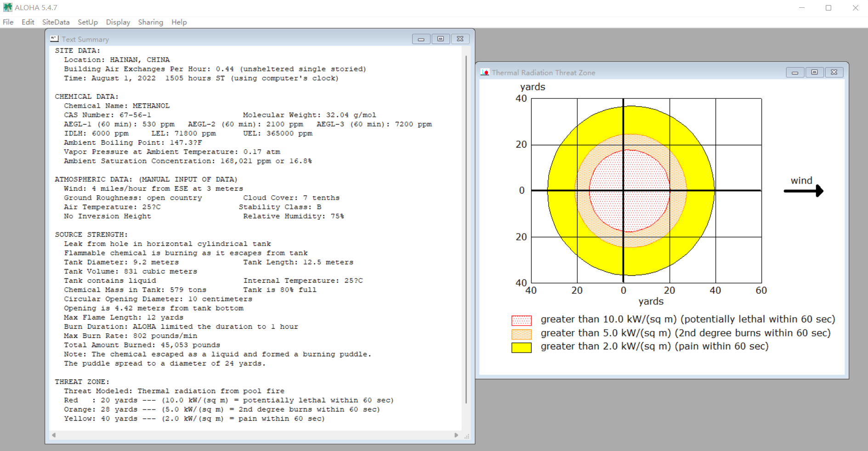The height and width of the screenshot is (451, 868).
Task: Open the SetUp menu
Action: pos(88,22)
